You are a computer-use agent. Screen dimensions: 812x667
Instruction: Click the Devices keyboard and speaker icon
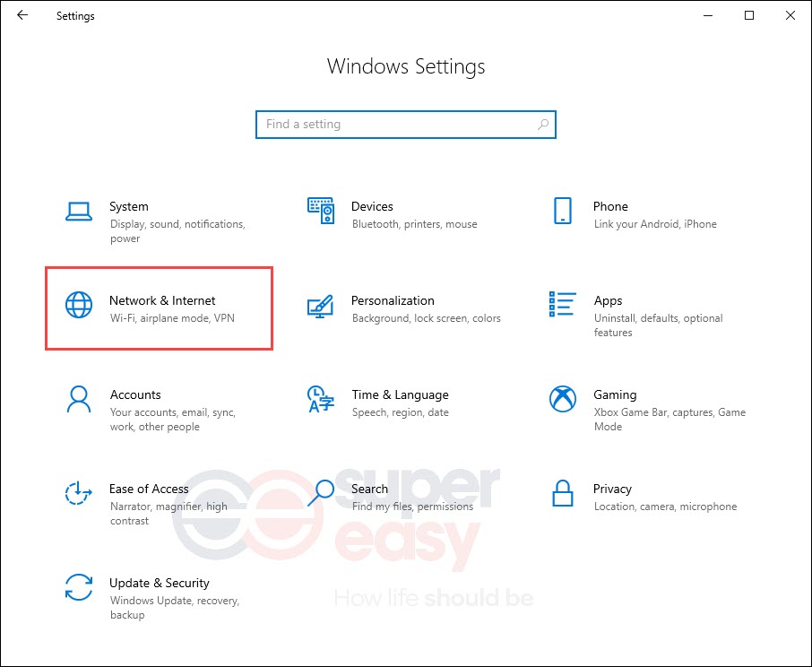[x=321, y=211]
